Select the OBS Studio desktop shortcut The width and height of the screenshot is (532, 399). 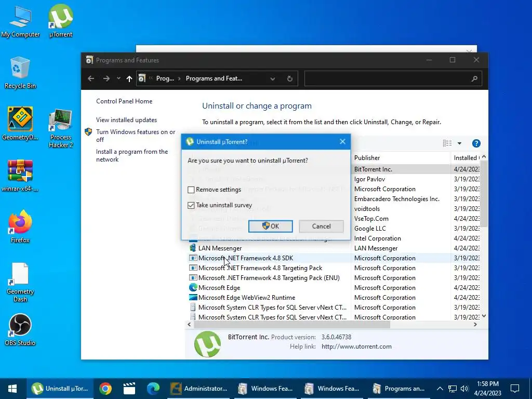click(x=20, y=330)
